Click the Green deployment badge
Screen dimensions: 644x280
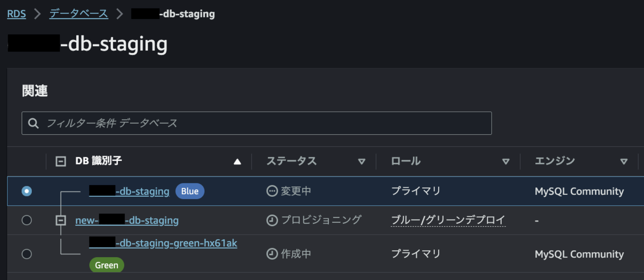tap(107, 265)
